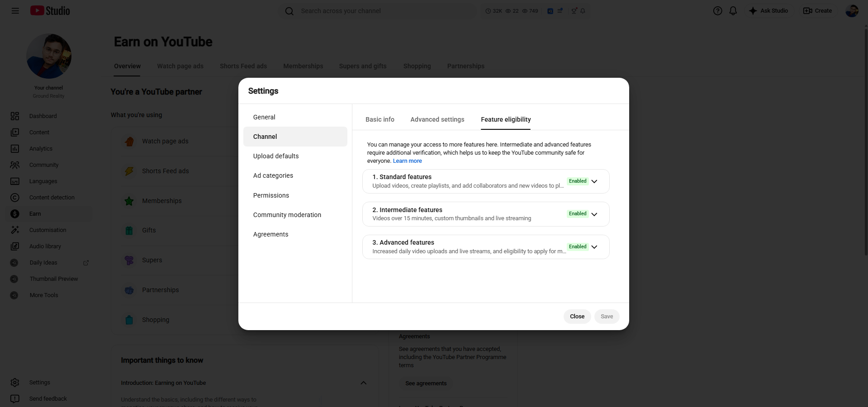The image size is (868, 407).
Task: Open Content detection in the sidebar
Action: [x=49, y=198]
